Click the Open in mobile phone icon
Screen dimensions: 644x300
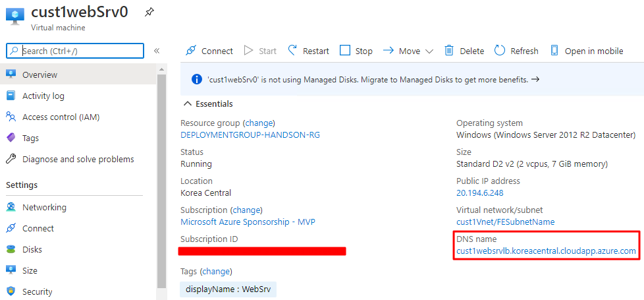554,51
